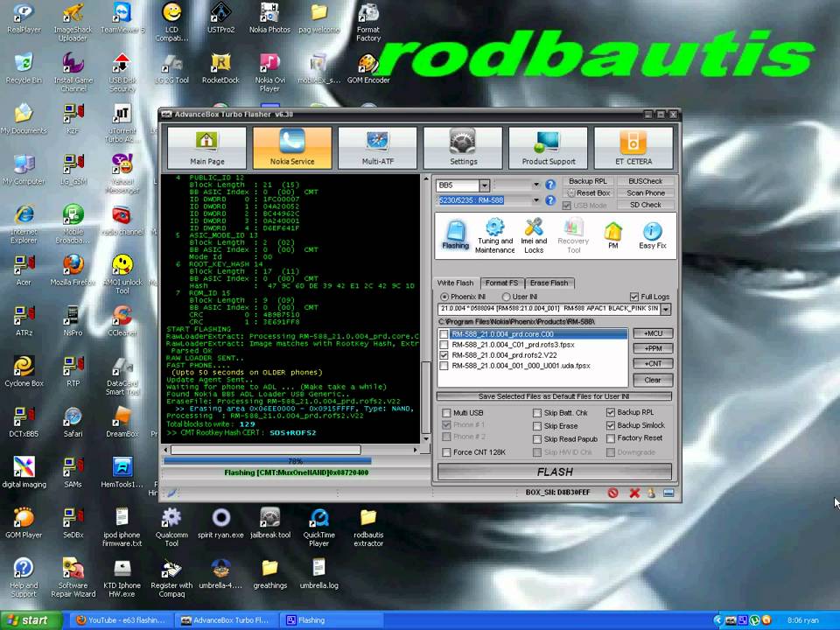This screenshot has width=840, height=630.
Task: Click Save Selected Files as Default button
Action: click(x=555, y=396)
